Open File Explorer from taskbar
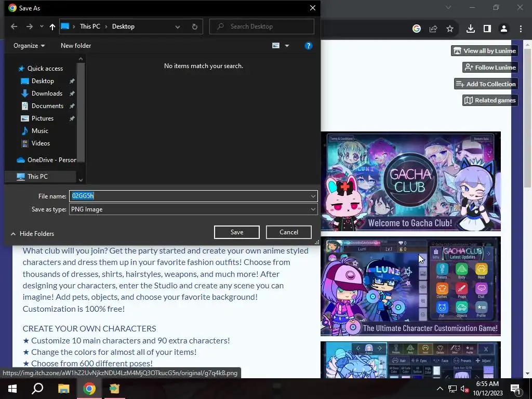 tap(63, 389)
